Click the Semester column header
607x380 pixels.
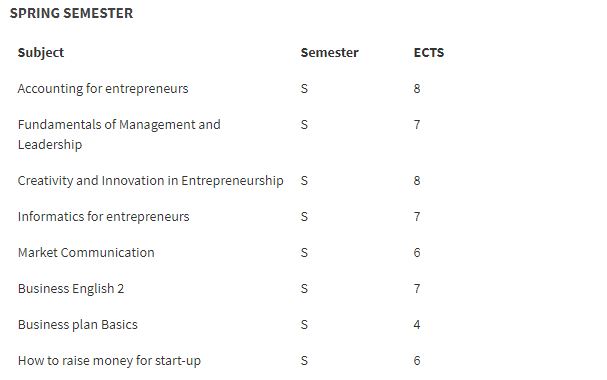pos(329,53)
